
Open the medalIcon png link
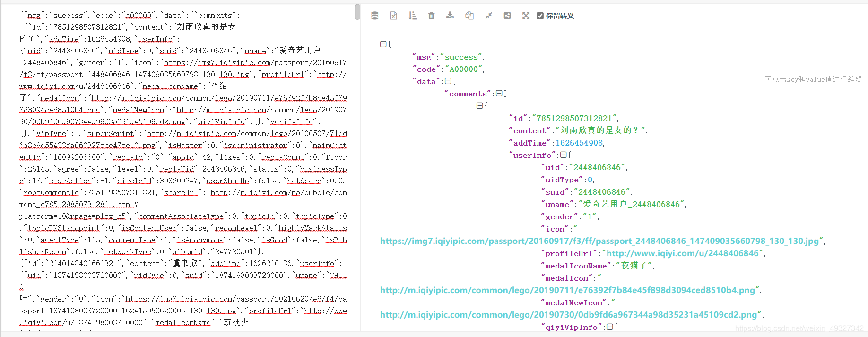(567, 290)
